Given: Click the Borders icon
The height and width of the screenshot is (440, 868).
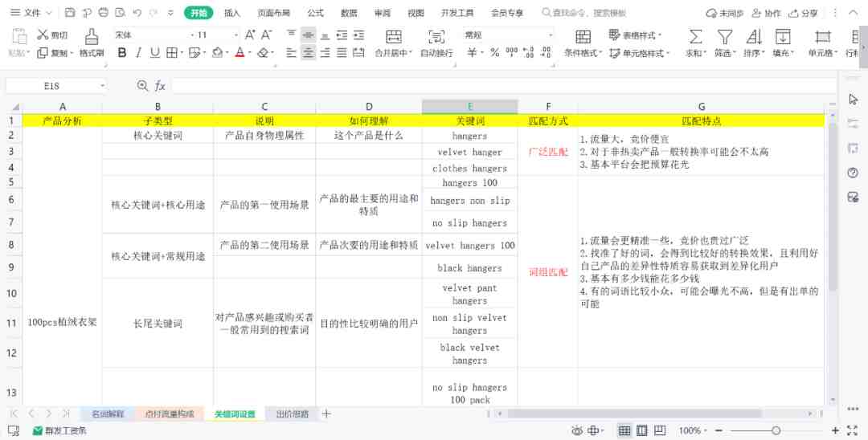Looking at the screenshot, I should click(172, 52).
